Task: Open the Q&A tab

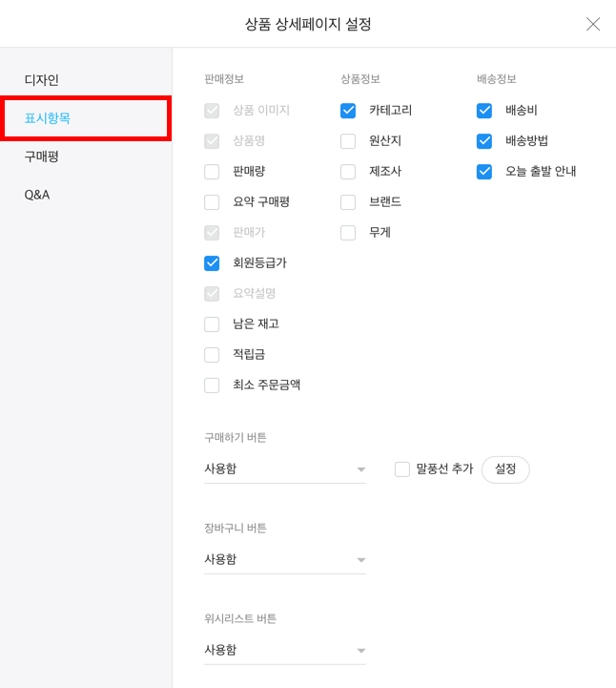Action: click(x=37, y=195)
